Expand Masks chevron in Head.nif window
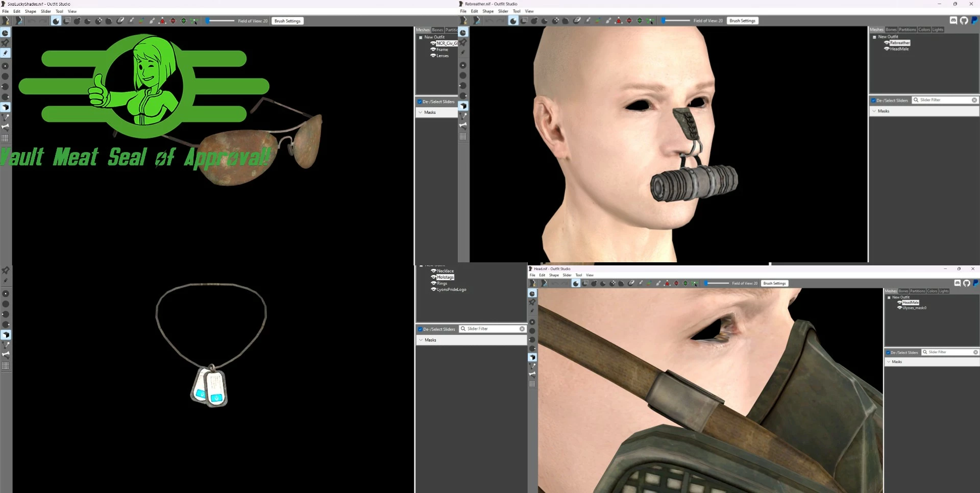 [889, 362]
